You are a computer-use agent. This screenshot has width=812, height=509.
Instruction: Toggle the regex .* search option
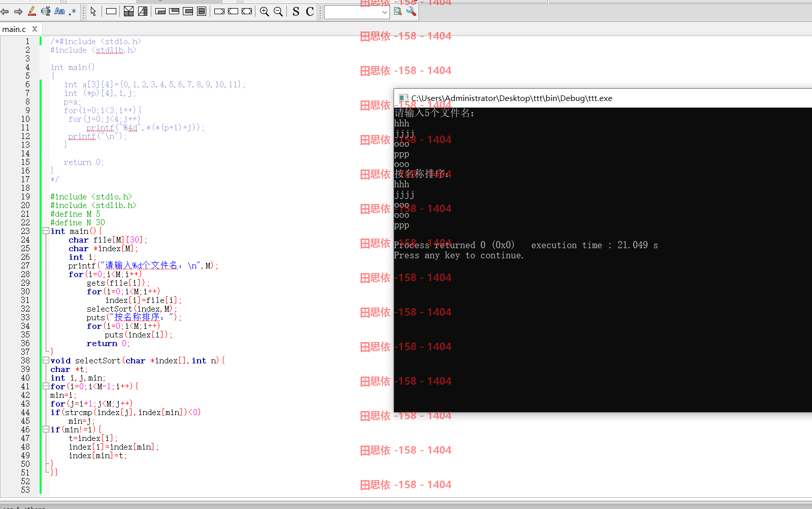[73, 11]
